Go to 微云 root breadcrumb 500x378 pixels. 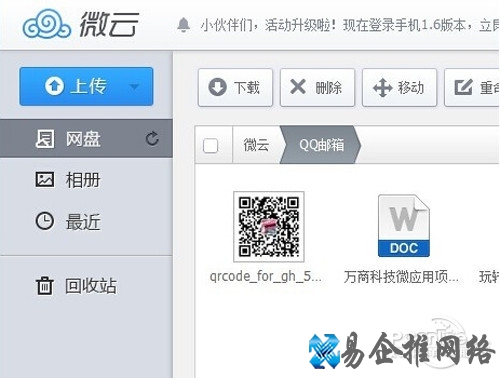point(256,145)
